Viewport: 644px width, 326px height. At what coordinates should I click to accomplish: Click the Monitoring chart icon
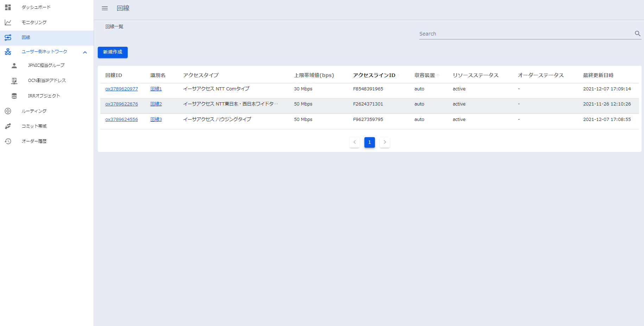[8, 23]
